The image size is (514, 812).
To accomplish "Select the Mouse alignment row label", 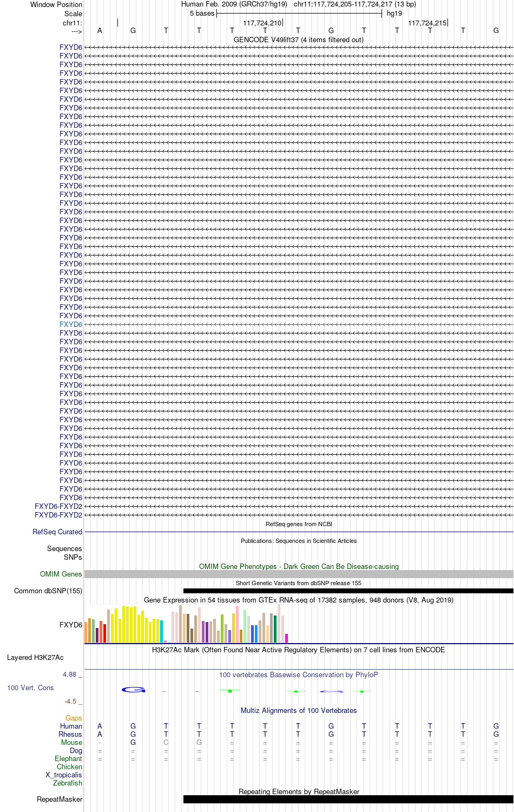I will [x=72, y=742].
